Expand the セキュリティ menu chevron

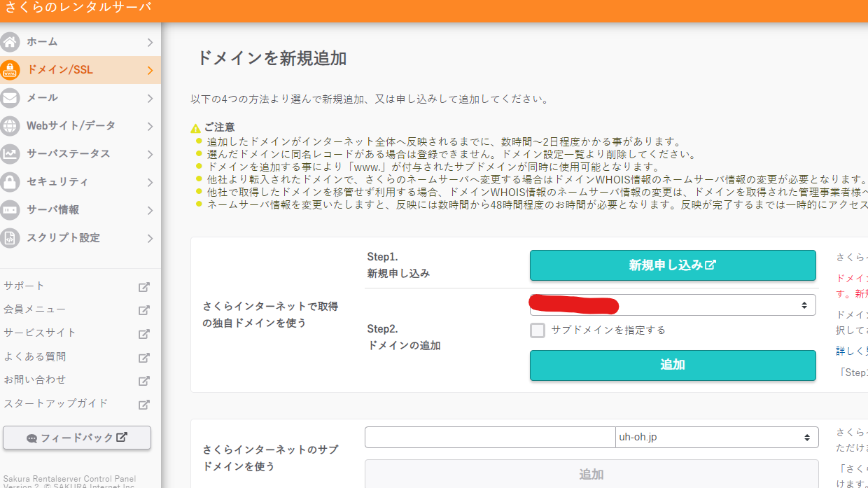click(x=150, y=182)
